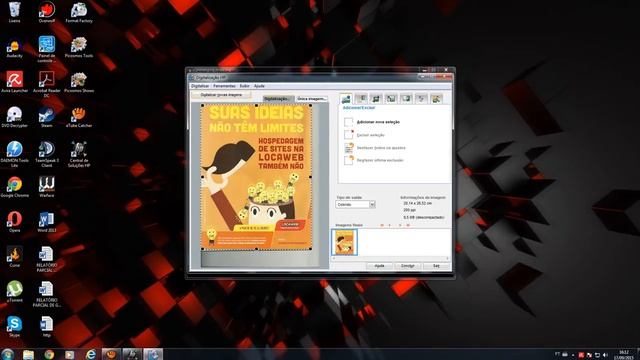The width and height of the screenshot is (640, 360).
Task: Open File Explorer from taskbar
Action: 28,354
